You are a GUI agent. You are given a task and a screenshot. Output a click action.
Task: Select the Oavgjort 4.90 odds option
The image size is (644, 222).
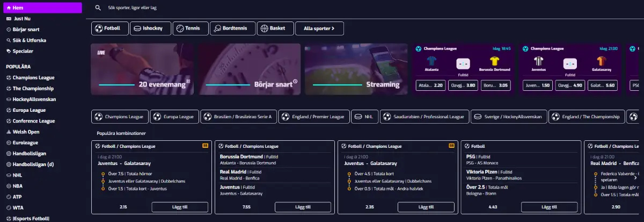[570, 85]
